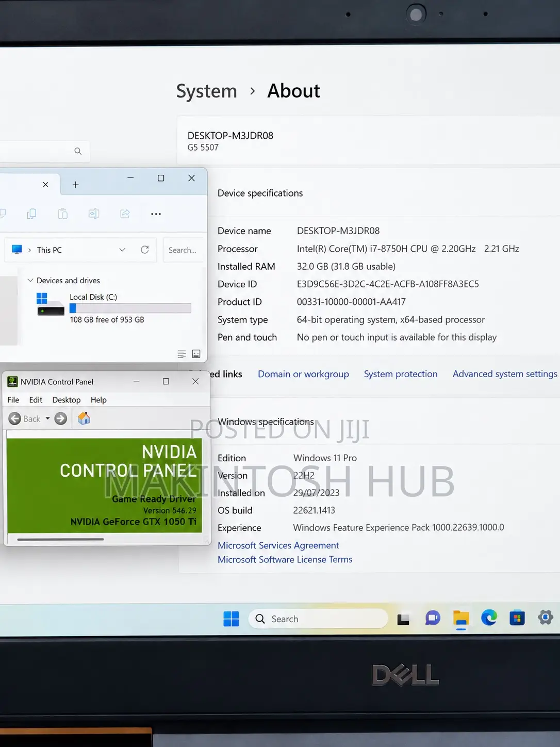Screen dimensions: 560x747
Task: Open File Explorer from the taskbar
Action: click(x=461, y=618)
